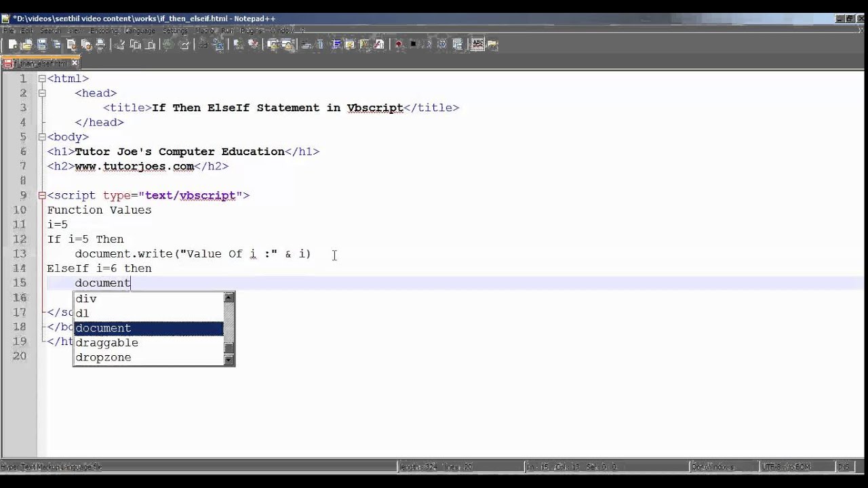Click line number 13 in the margin
This screenshot has width=868, height=488.
20,253
